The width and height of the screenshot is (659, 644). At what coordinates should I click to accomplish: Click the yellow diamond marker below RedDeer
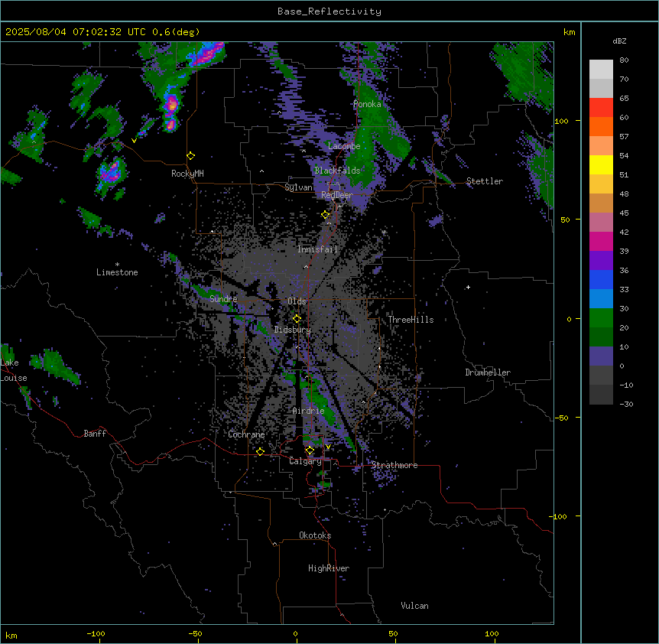325,215
